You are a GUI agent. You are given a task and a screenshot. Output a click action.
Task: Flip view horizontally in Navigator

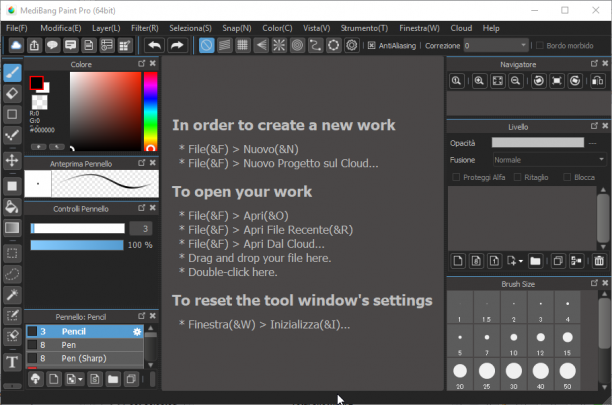coord(598,81)
